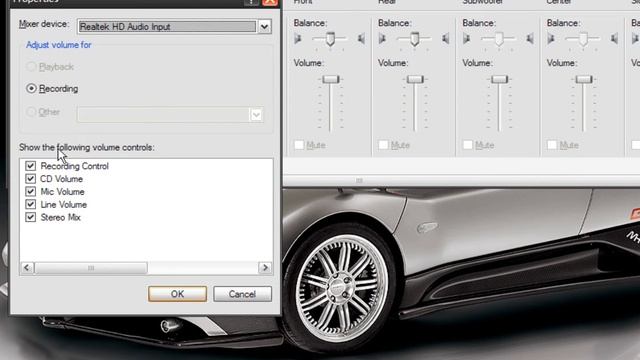Cancel the Properties dialog
The image size is (640, 360).
242,294
